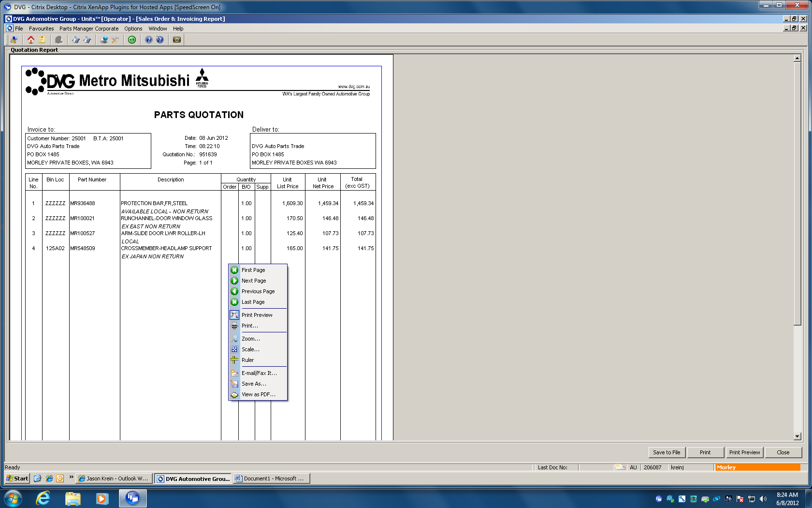812x508 pixels.
Task: Open the wrench and hammer tools icon
Action: [115, 40]
